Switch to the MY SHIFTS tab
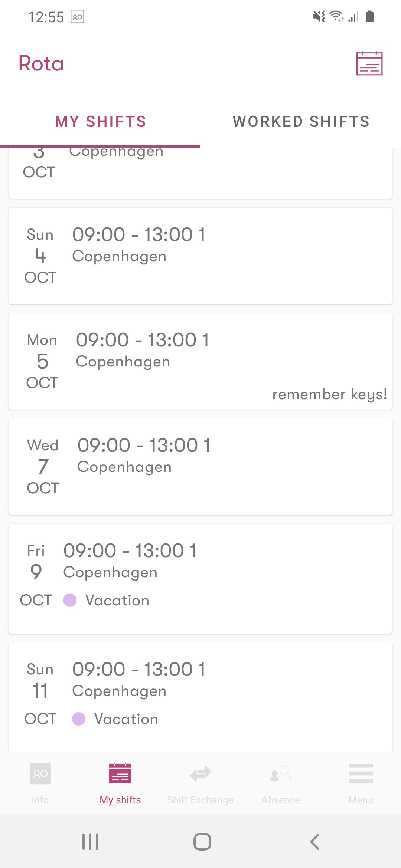The width and height of the screenshot is (401, 868). [100, 122]
